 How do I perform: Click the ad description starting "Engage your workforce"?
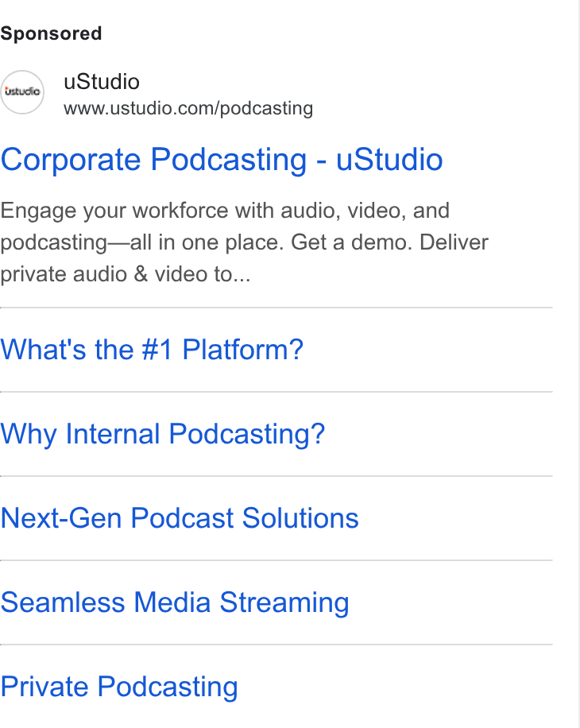point(245,242)
